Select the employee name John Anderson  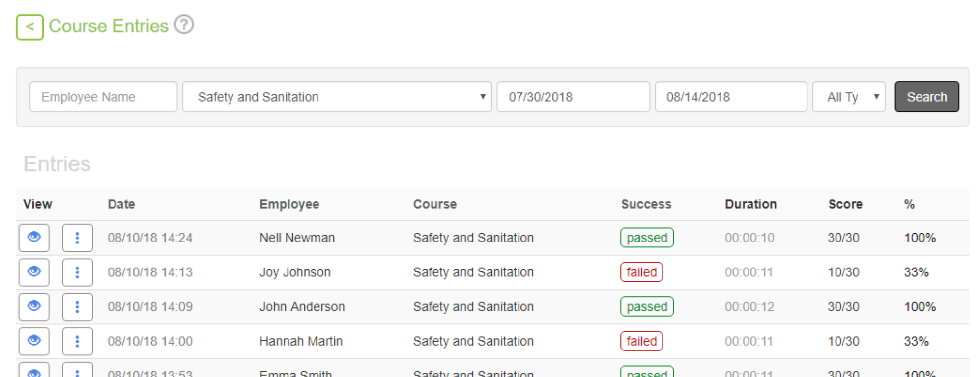click(x=302, y=306)
